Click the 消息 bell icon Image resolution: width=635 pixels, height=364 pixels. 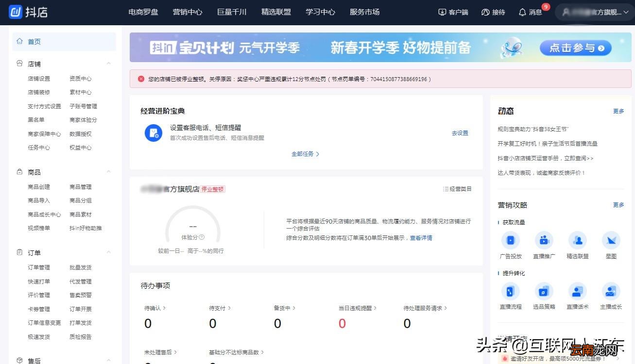pos(522,12)
